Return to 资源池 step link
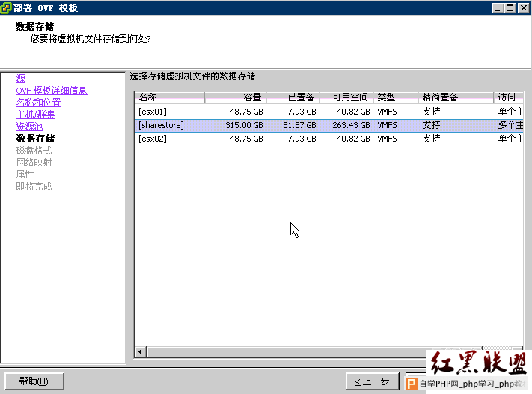Screen dimensions: 532x394 (29, 127)
